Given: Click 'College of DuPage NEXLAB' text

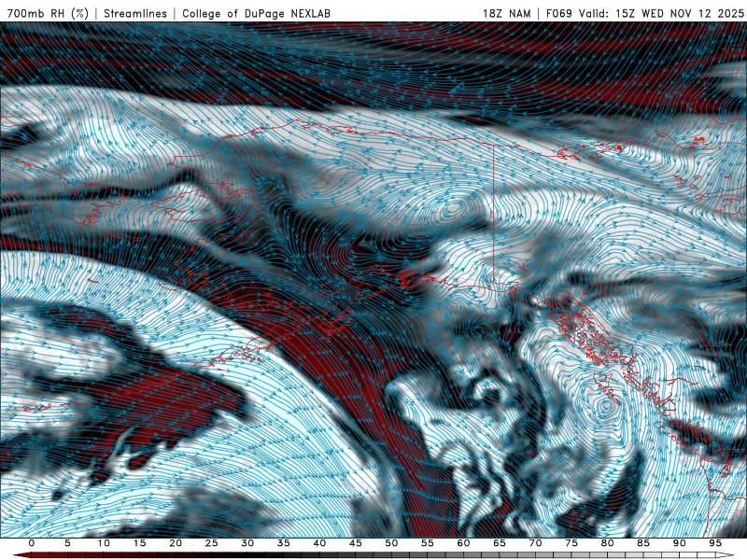Looking at the screenshot, I should tap(256, 13).
